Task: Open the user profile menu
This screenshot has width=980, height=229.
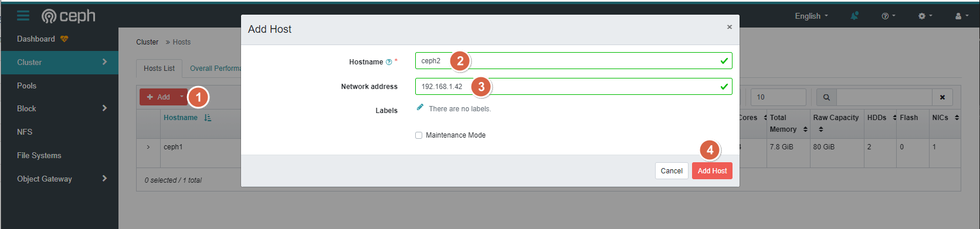Action: [x=962, y=16]
